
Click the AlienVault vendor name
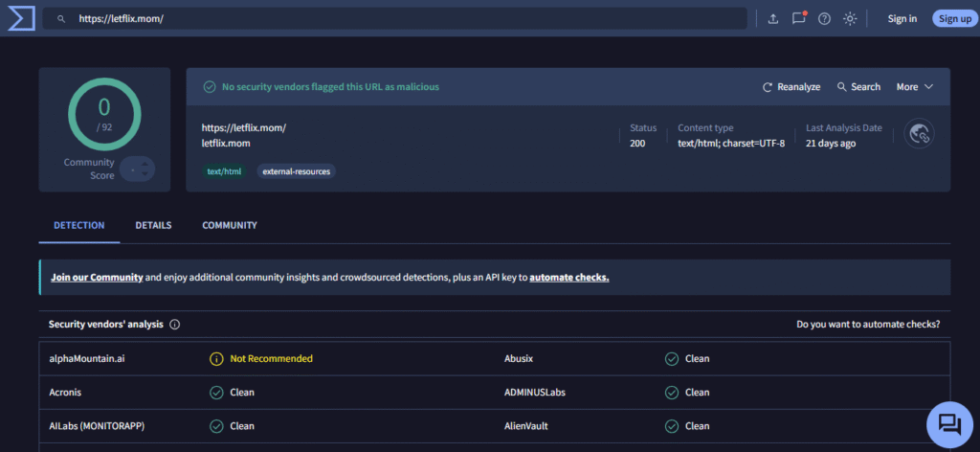click(527, 426)
